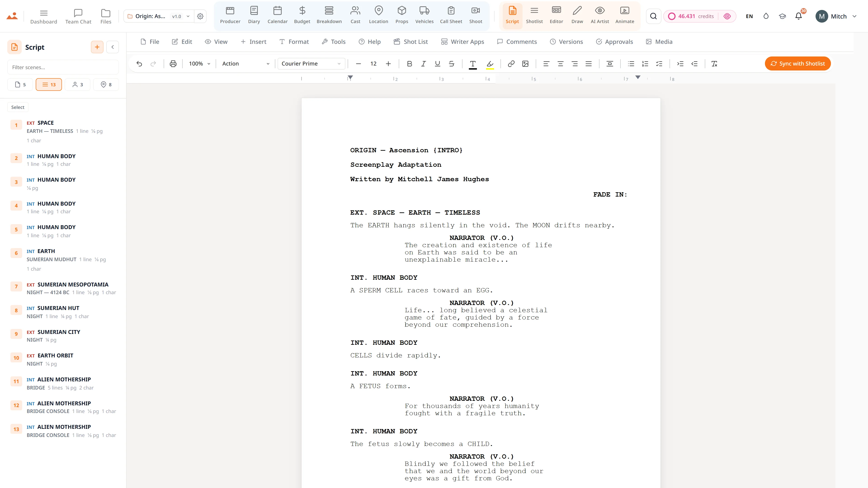The image size is (868, 488).
Task: Open the highlight color picker
Action: tap(490, 64)
